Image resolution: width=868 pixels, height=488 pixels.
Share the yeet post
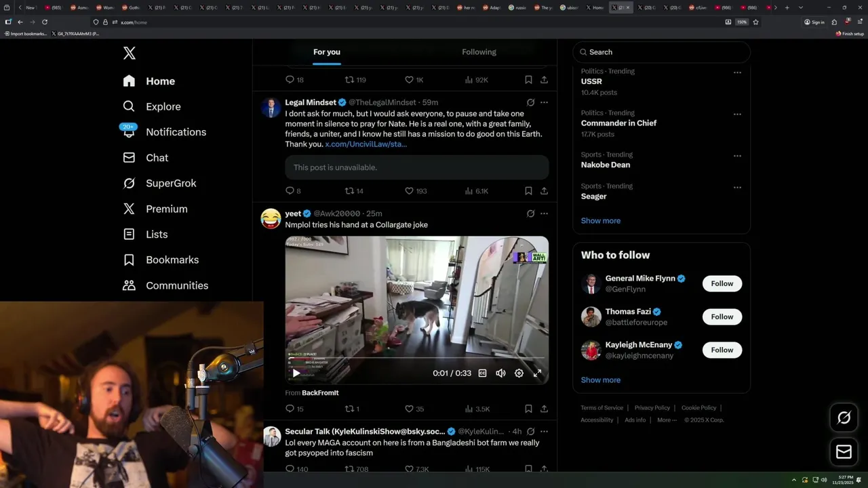tap(544, 409)
